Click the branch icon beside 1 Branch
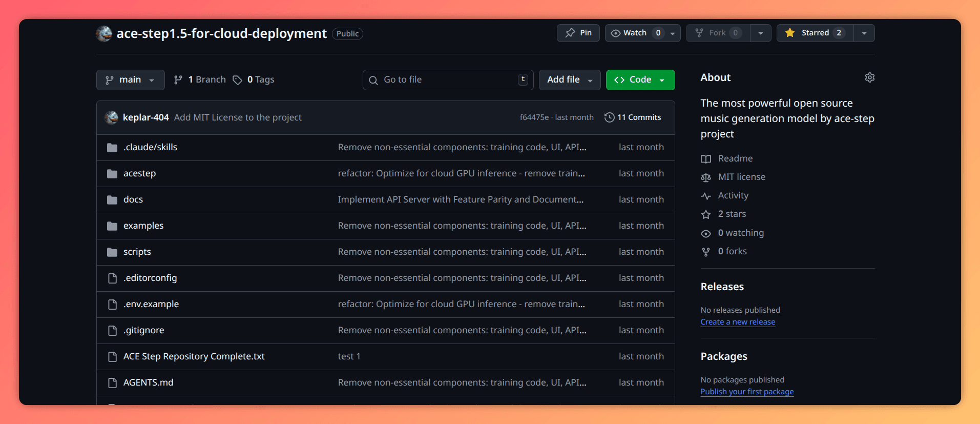The image size is (980, 424). click(178, 80)
